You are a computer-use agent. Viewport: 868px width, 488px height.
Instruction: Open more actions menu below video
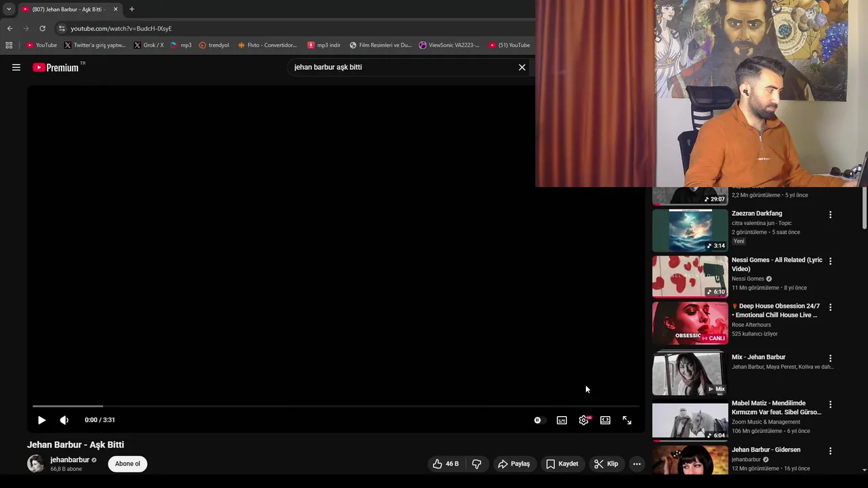pos(637,464)
